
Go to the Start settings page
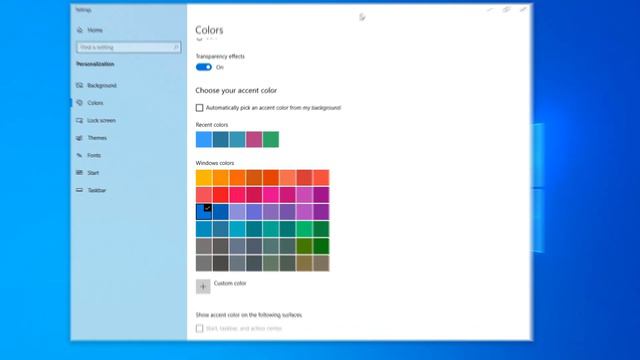tap(93, 173)
